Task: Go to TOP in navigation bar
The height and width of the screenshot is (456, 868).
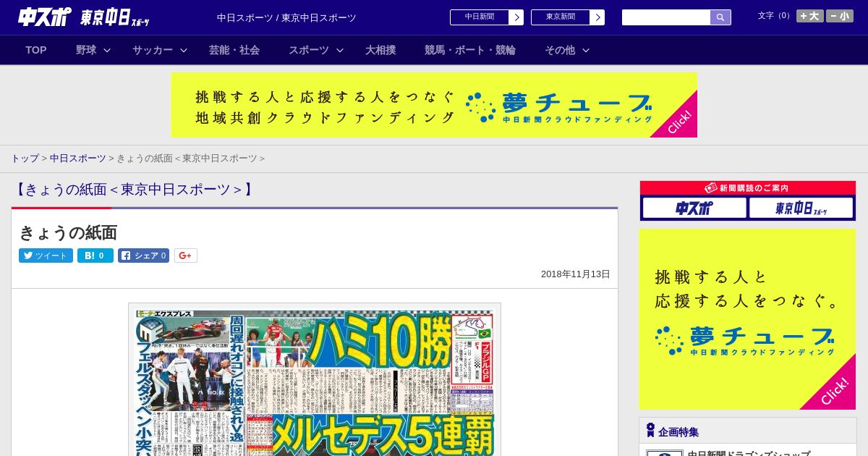Action: coord(36,50)
